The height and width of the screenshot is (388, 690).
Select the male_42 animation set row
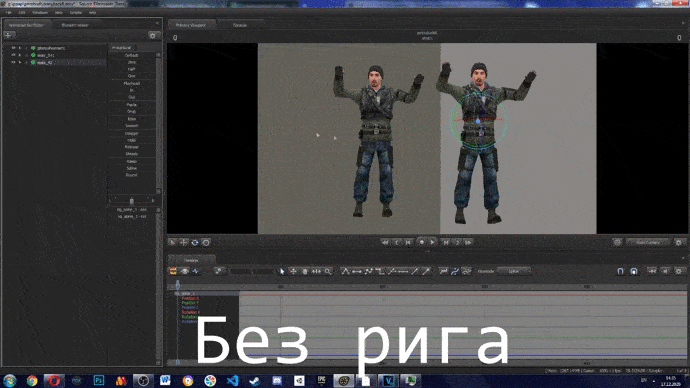(55, 62)
